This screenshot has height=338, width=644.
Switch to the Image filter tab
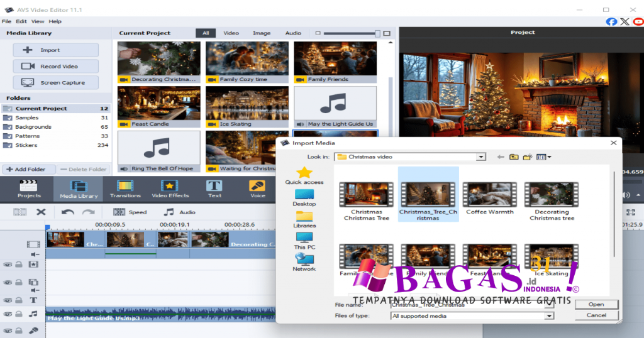[262, 33]
